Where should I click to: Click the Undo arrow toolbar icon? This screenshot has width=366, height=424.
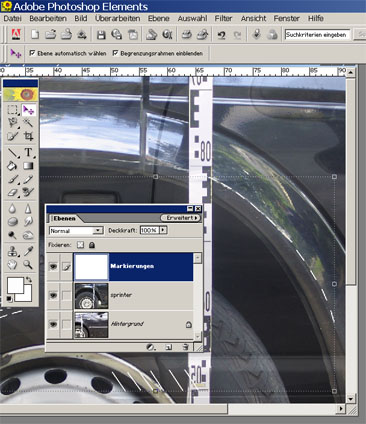(x=221, y=35)
